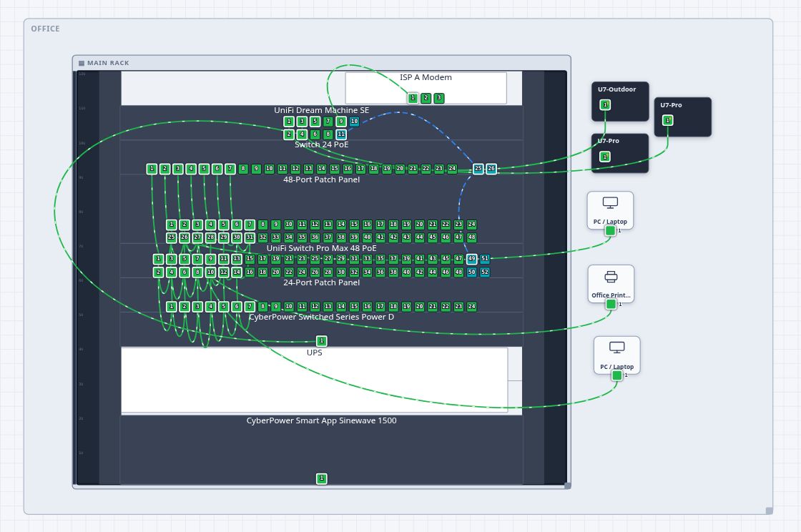Select port 12 on Switch 24 PoE
Image resolution: width=801 pixels, height=532 pixels.
[x=295, y=169]
